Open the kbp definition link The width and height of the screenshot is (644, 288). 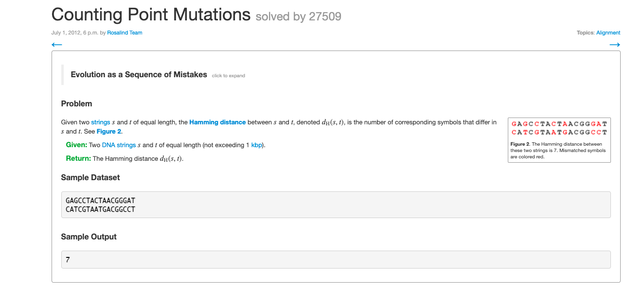coord(256,145)
